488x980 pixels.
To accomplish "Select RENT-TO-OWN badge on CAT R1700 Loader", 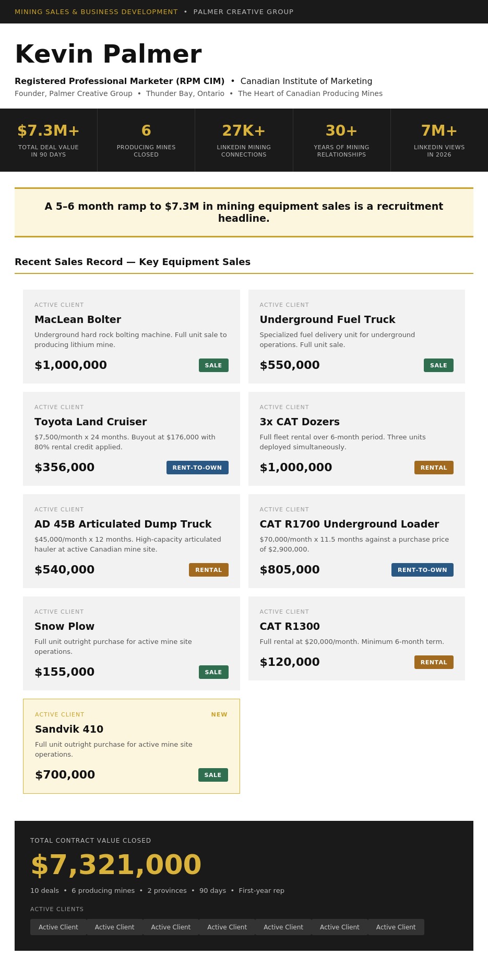I will [422, 570].
